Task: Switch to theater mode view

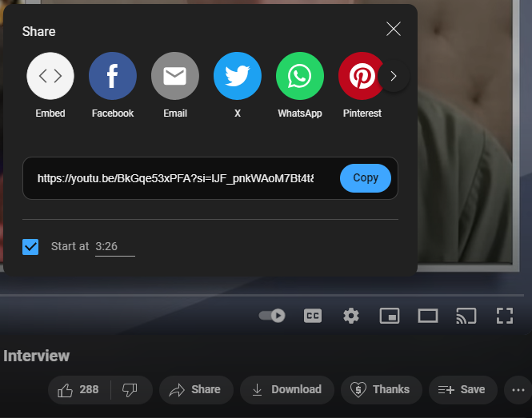Action: coord(428,316)
